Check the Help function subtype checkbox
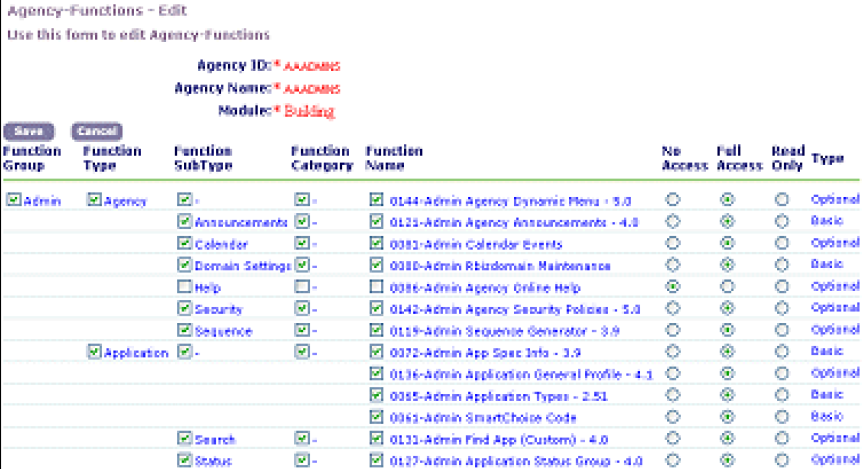The image size is (864, 469). (184, 287)
